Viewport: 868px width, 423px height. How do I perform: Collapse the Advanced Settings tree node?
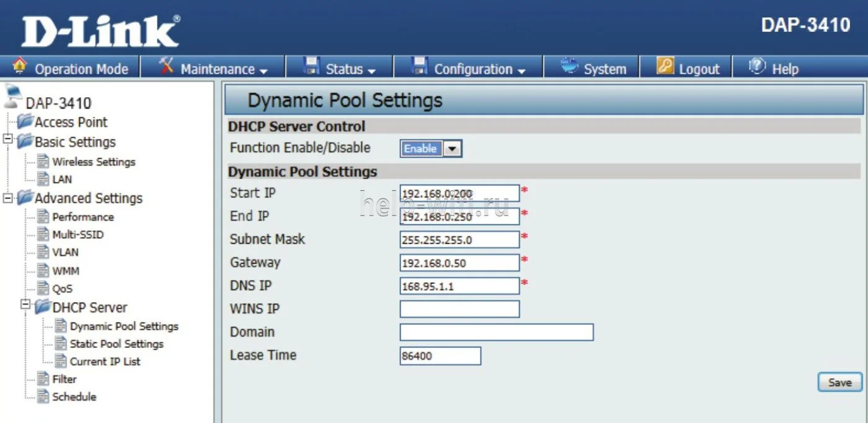pyautogui.click(x=8, y=197)
